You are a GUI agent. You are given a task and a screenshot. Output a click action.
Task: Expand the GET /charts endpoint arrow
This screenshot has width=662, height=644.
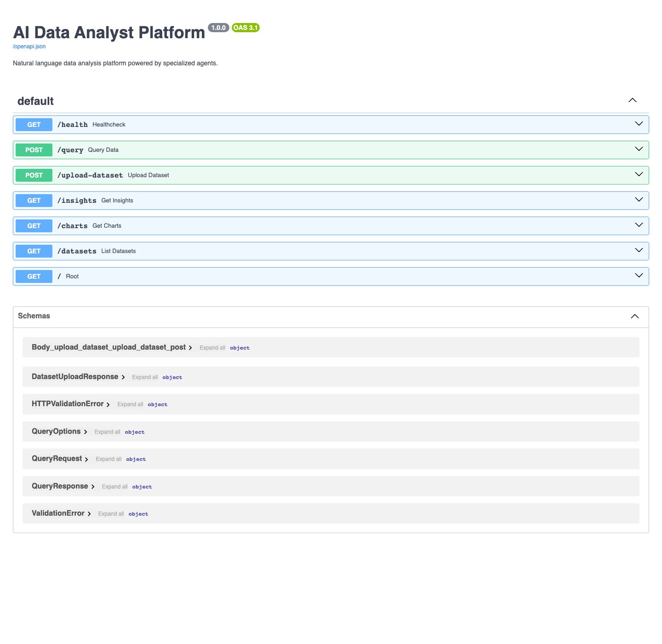pos(639,225)
